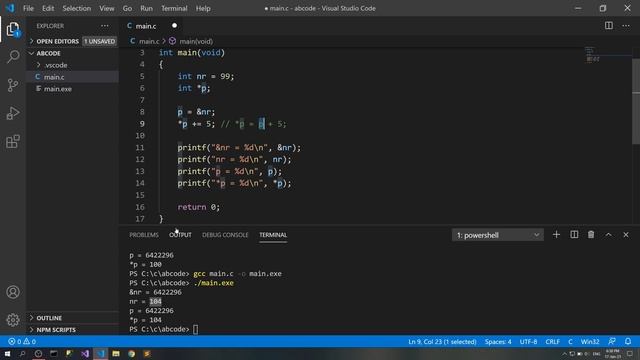Click the Ln 9, Col 23 status item
Image resolution: width=640 pixels, height=360 pixels.
442,342
